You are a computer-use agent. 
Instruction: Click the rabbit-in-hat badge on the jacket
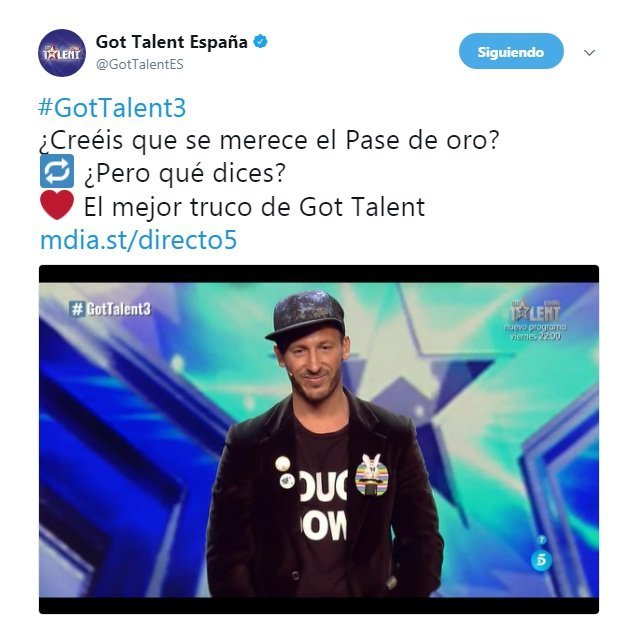(371, 475)
